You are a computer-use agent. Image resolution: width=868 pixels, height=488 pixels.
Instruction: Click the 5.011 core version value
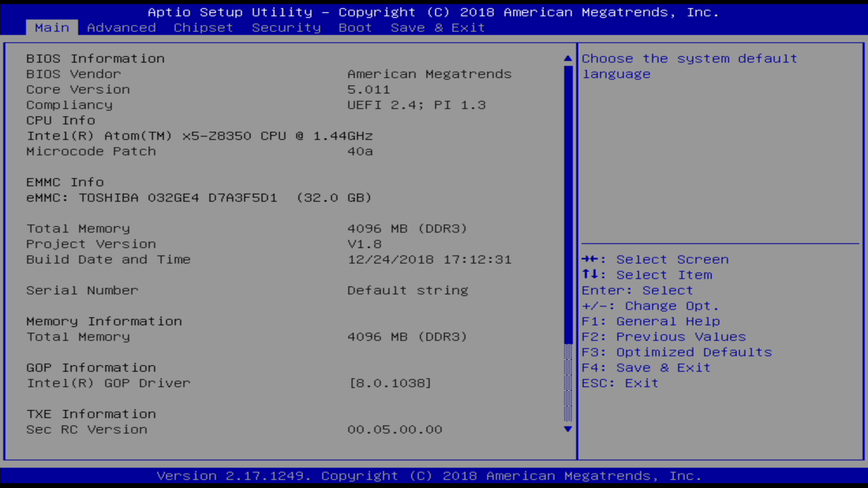[369, 89]
